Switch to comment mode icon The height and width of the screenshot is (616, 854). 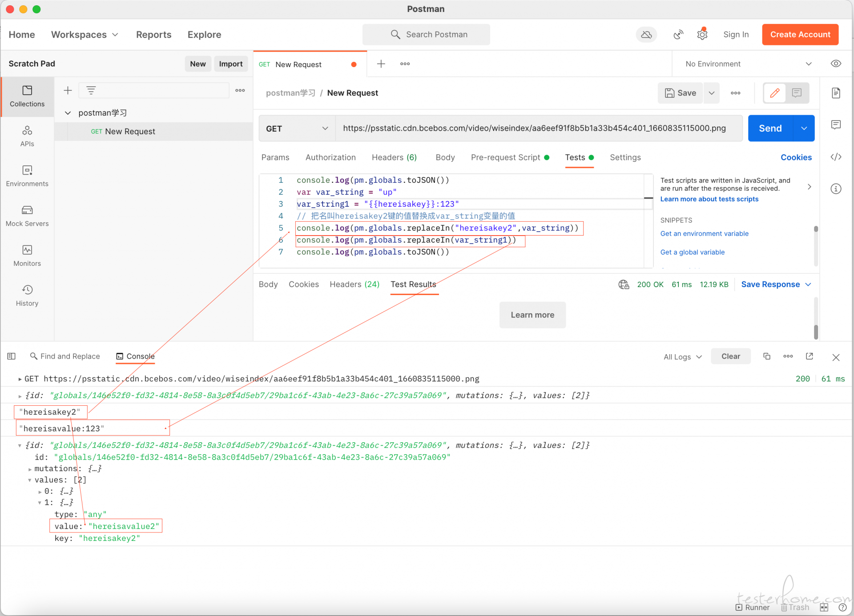point(797,93)
